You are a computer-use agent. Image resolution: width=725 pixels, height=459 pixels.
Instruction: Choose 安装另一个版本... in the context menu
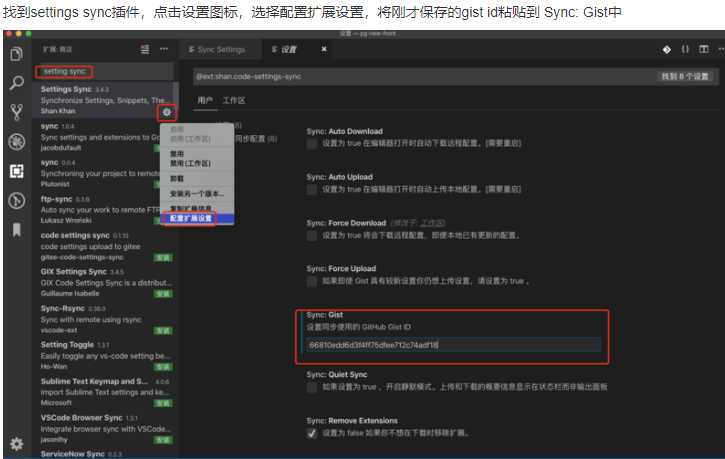[x=197, y=194]
